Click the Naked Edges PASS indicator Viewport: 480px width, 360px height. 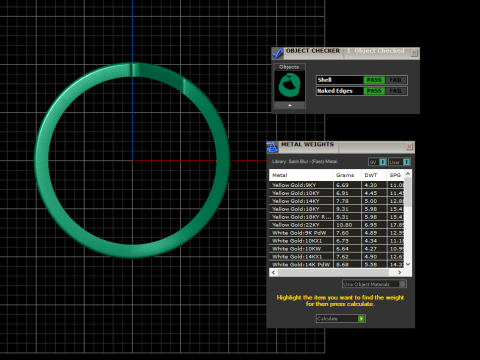point(374,91)
